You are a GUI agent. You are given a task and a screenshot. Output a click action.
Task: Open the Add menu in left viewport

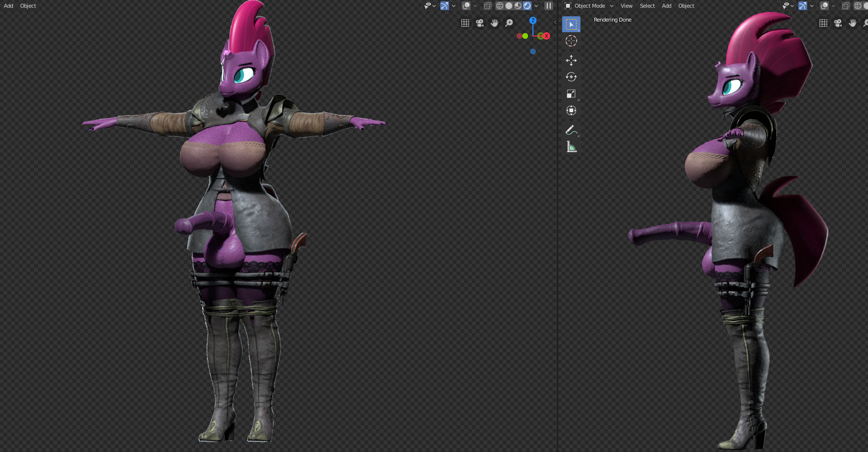(9, 6)
